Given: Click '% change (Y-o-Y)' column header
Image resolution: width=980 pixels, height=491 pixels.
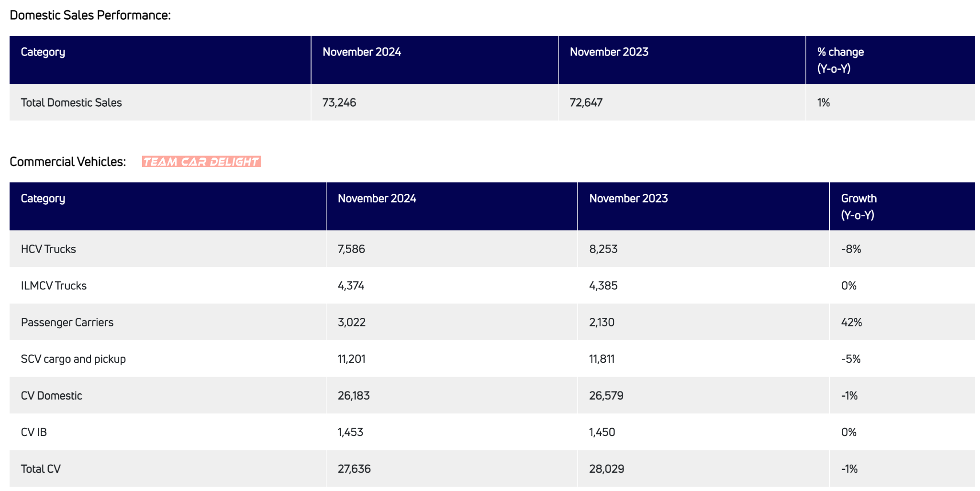Looking at the screenshot, I should pyautogui.click(x=841, y=60).
